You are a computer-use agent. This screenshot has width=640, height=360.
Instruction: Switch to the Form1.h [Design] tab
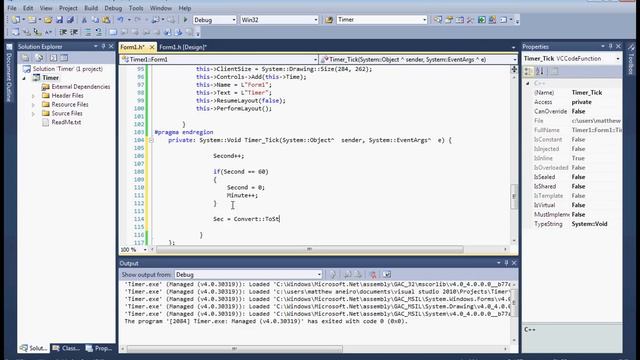[x=183, y=47]
